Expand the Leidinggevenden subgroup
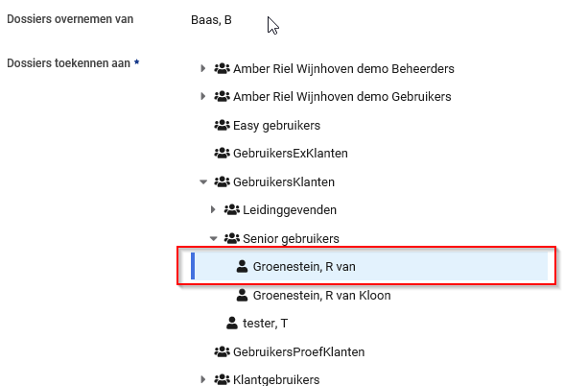The width and height of the screenshot is (588, 386). pyautogui.click(x=213, y=209)
